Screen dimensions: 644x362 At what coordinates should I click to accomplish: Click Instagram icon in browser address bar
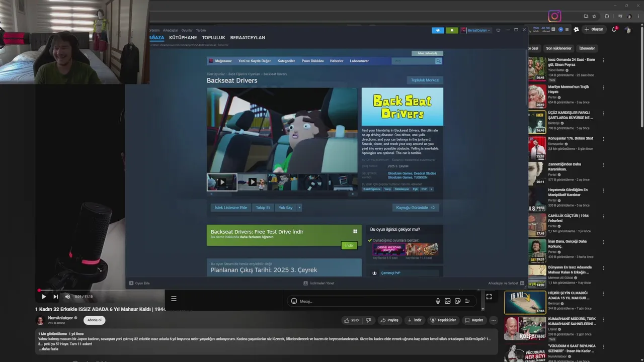click(x=554, y=16)
